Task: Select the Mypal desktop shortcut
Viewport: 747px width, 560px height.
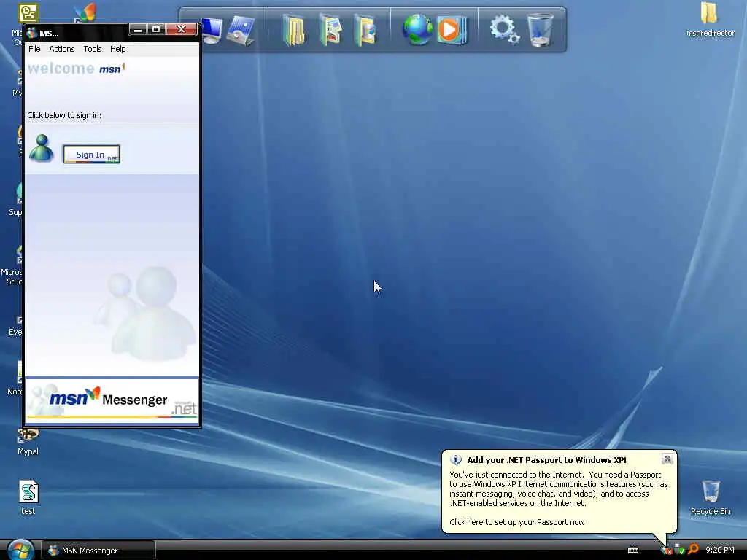Action: click(x=28, y=441)
